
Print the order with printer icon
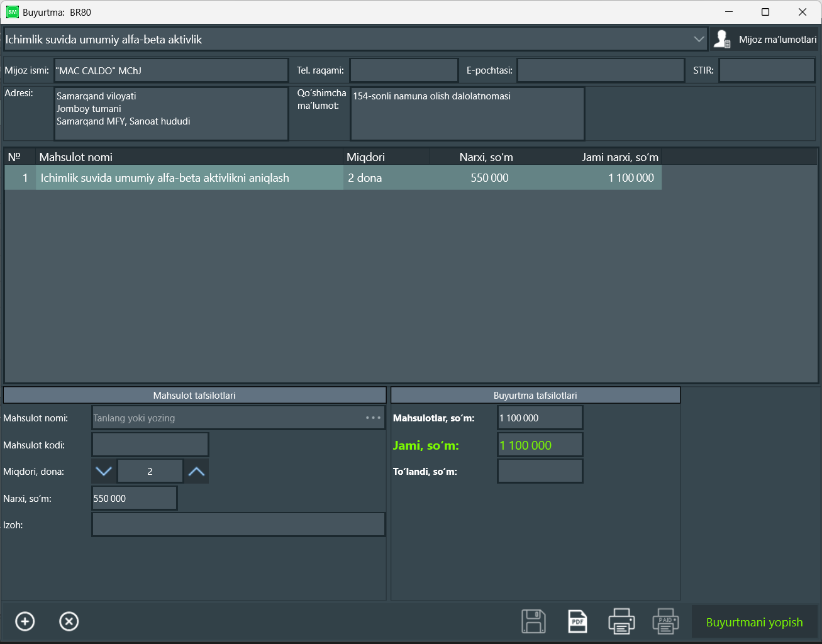click(x=621, y=621)
